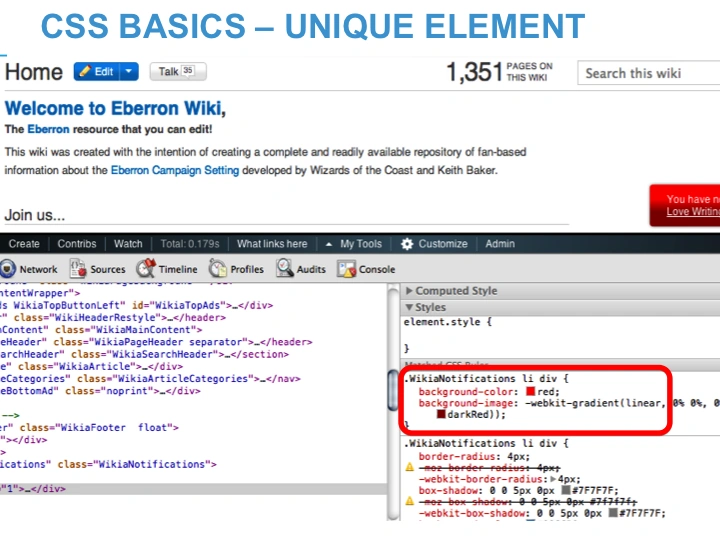Click the red background-color swatch
The image size is (720, 540).
(531, 391)
